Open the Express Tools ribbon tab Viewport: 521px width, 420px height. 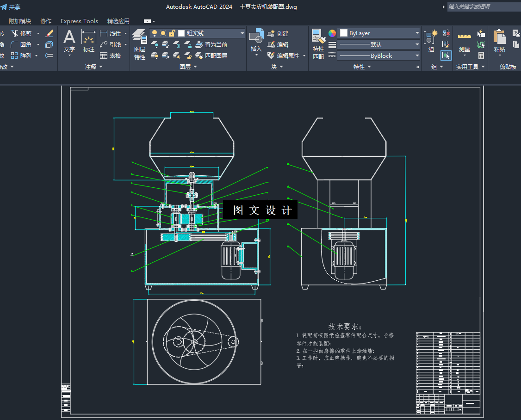[x=80, y=21]
